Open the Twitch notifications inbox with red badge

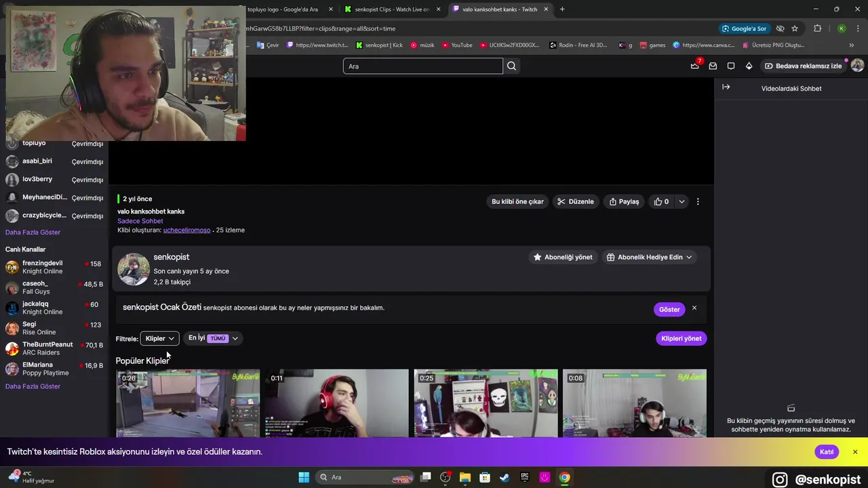click(695, 66)
